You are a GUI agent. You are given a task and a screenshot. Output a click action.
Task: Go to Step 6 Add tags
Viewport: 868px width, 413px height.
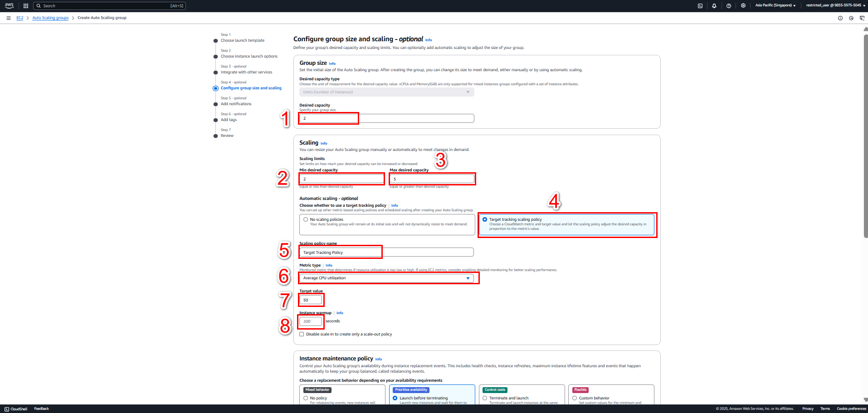point(229,120)
